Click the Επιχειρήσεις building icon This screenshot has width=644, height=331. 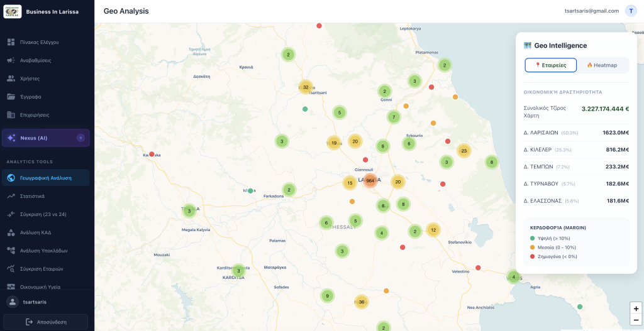tap(11, 115)
